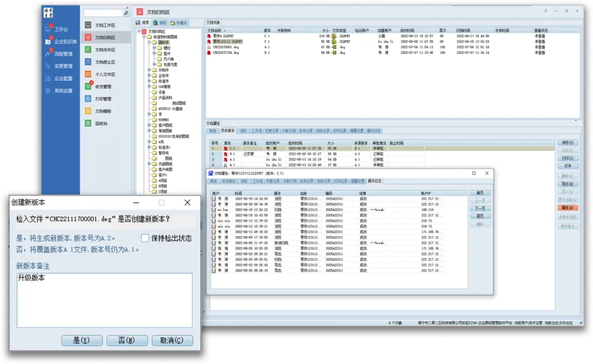593x364 pixels.
Task: Open 系统设置 gear icon
Action: tap(48, 91)
